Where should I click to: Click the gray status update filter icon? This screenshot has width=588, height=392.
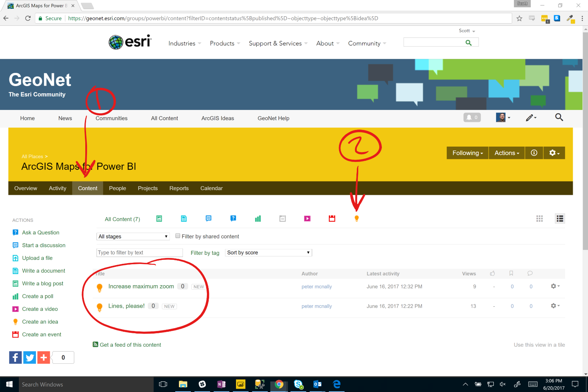pyautogui.click(x=282, y=219)
